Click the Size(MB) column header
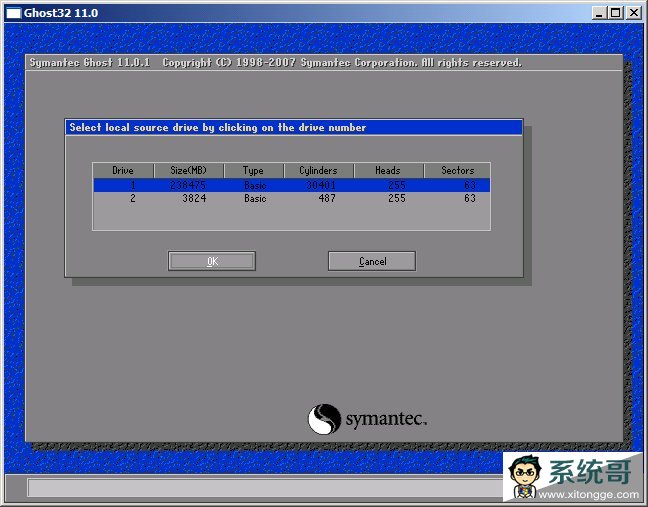 [189, 171]
